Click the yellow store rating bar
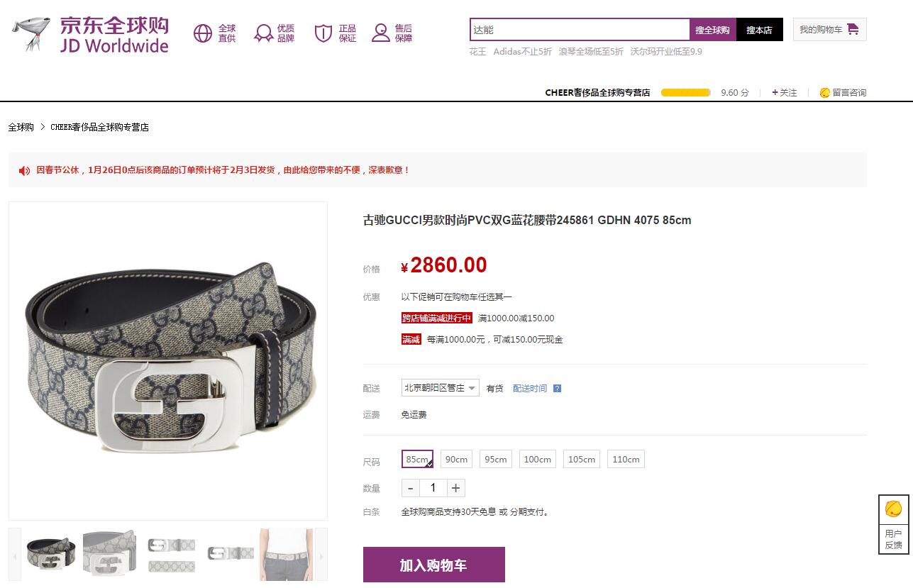Viewport: 913px width, 588px height. click(685, 93)
